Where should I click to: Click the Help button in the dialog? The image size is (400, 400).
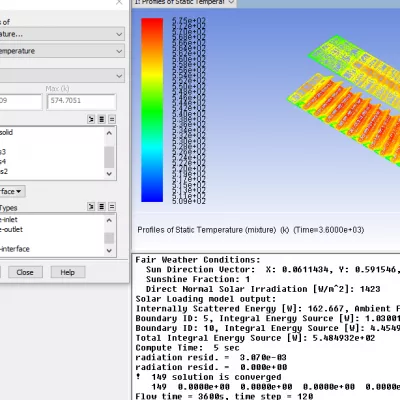click(x=68, y=272)
